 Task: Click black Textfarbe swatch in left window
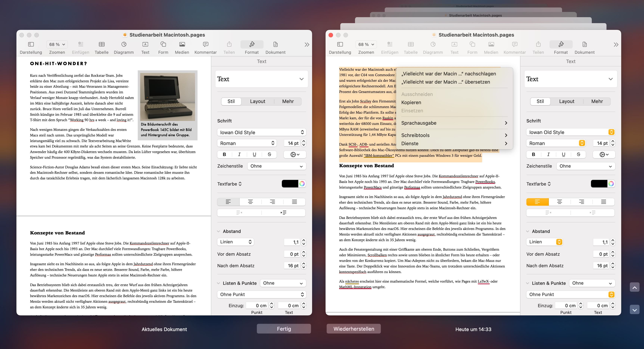click(290, 184)
